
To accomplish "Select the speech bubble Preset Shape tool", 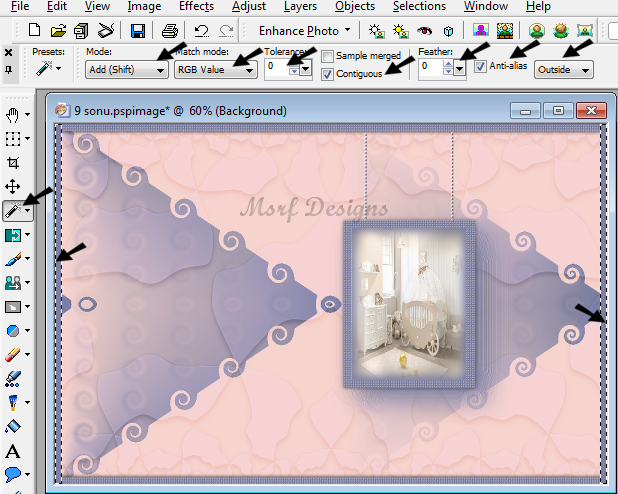I will point(12,474).
